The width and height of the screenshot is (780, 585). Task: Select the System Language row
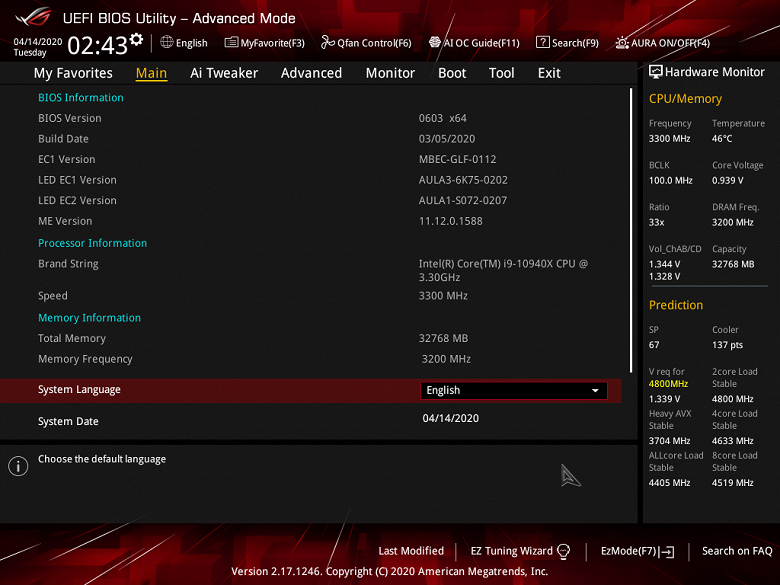[311, 390]
